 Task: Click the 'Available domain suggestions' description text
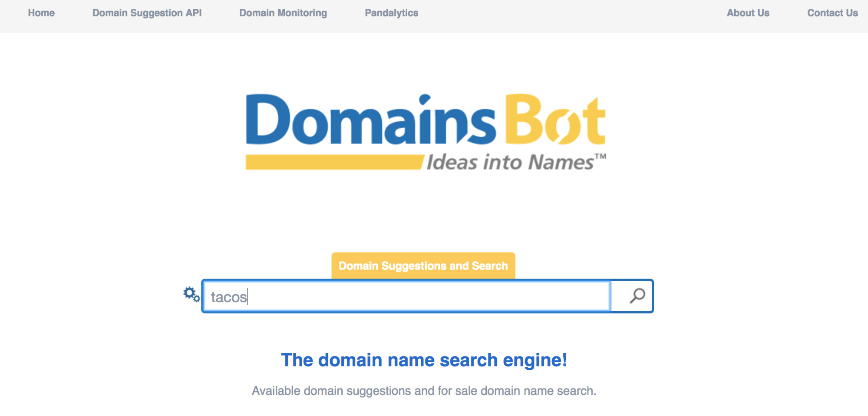click(424, 391)
